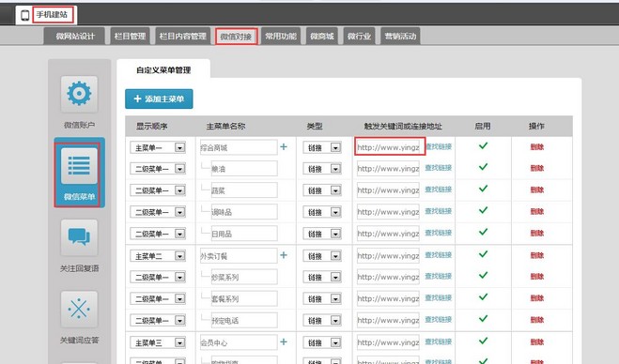Image resolution: width=619 pixels, height=364 pixels.
Task: Click the URL field in 综合商城 row
Action: (x=389, y=146)
